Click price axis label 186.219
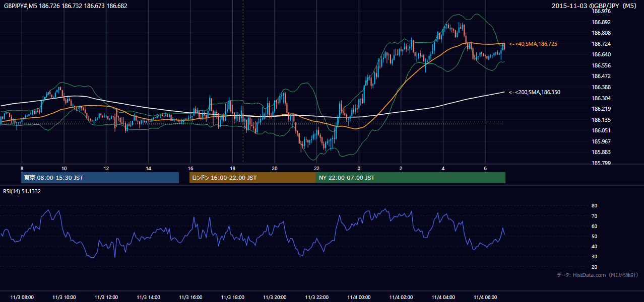This screenshot has height=302, width=644. (601, 109)
